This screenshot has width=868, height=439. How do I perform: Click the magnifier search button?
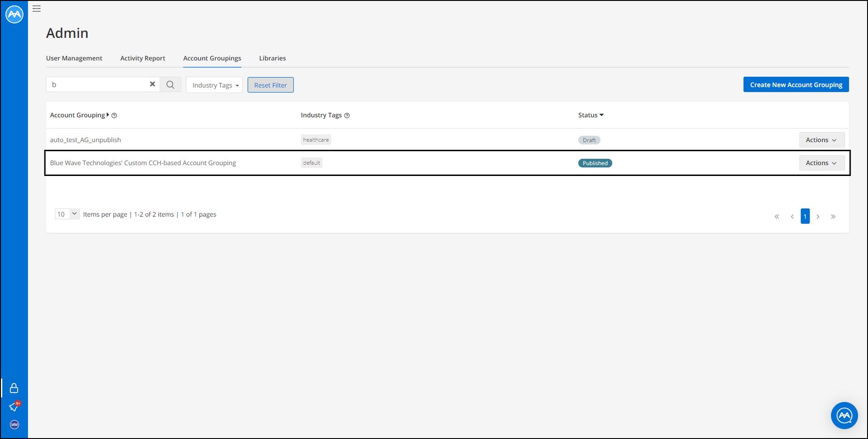170,85
